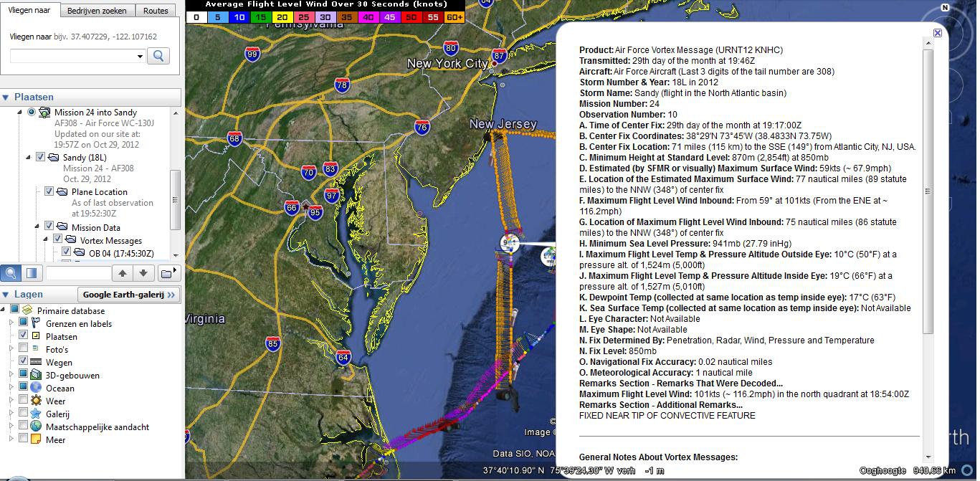Viewport: 980px width, 481px height.
Task: Click the 3D-gebouwen building icon
Action: (x=36, y=375)
